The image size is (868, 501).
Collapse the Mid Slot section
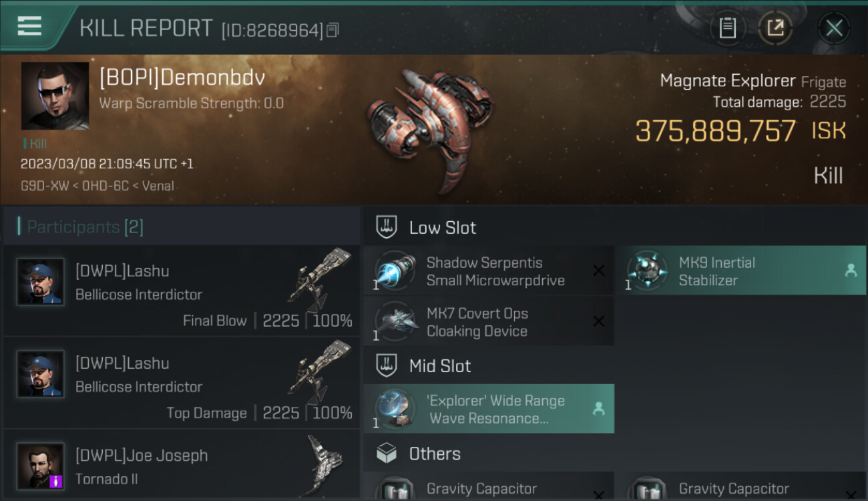439,366
